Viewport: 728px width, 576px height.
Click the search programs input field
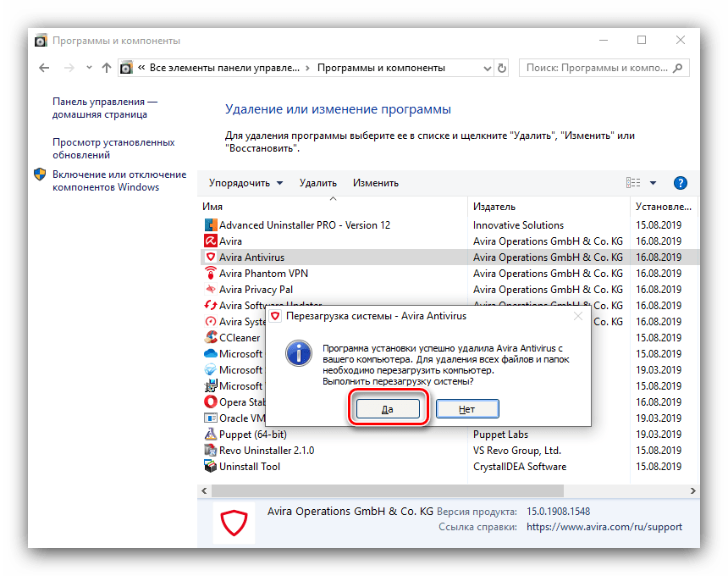[x=603, y=68]
